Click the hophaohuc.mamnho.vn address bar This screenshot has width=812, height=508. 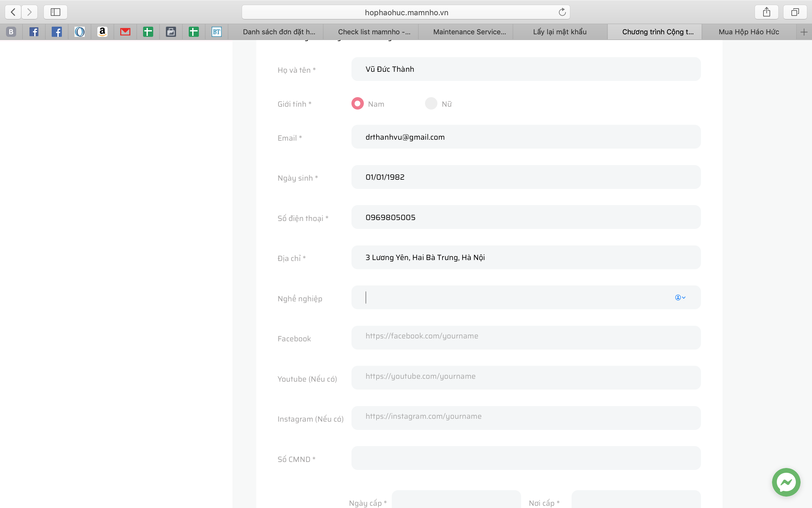(x=406, y=12)
